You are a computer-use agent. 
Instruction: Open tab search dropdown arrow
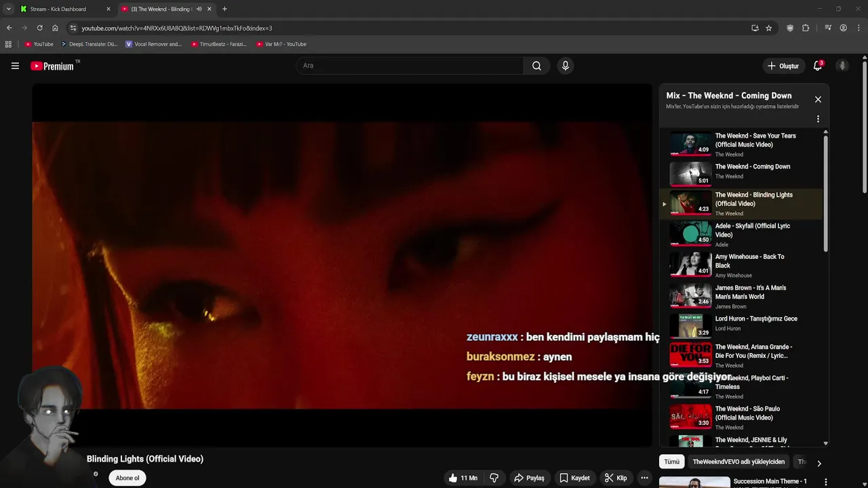pos(8,9)
